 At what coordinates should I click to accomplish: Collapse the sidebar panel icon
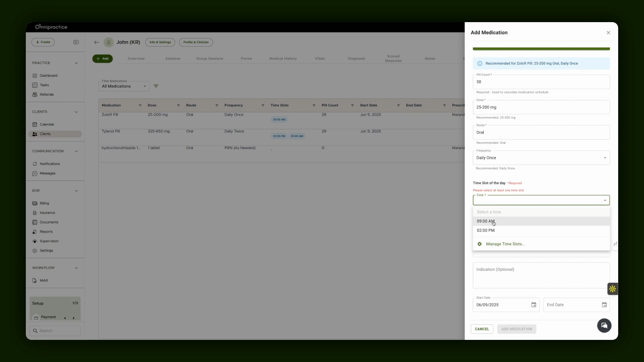click(x=76, y=42)
